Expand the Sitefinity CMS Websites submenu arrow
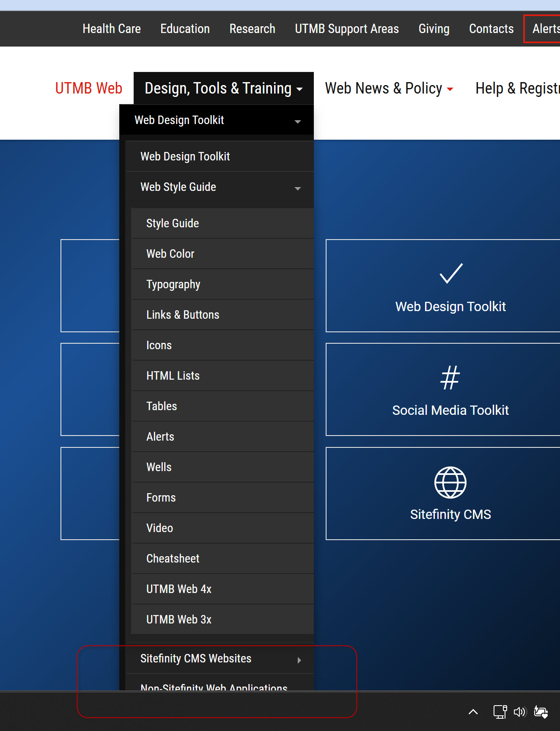The height and width of the screenshot is (731, 560). pyautogui.click(x=299, y=660)
